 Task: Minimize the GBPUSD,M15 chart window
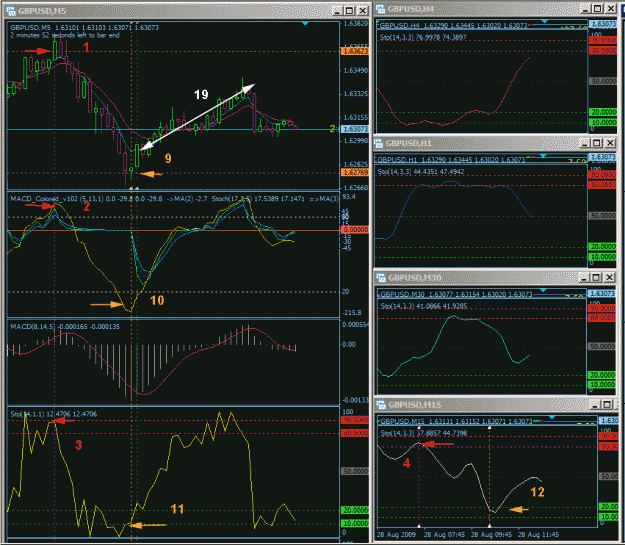click(x=595, y=405)
